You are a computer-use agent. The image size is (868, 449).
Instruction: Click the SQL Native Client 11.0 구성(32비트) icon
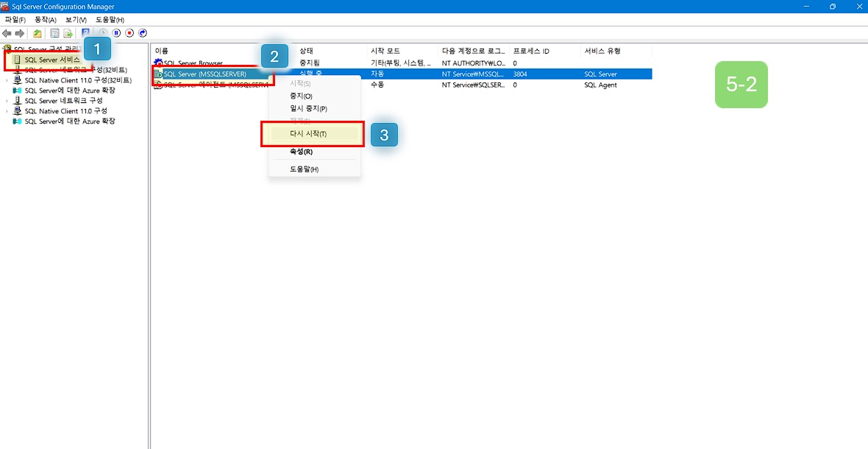click(17, 80)
